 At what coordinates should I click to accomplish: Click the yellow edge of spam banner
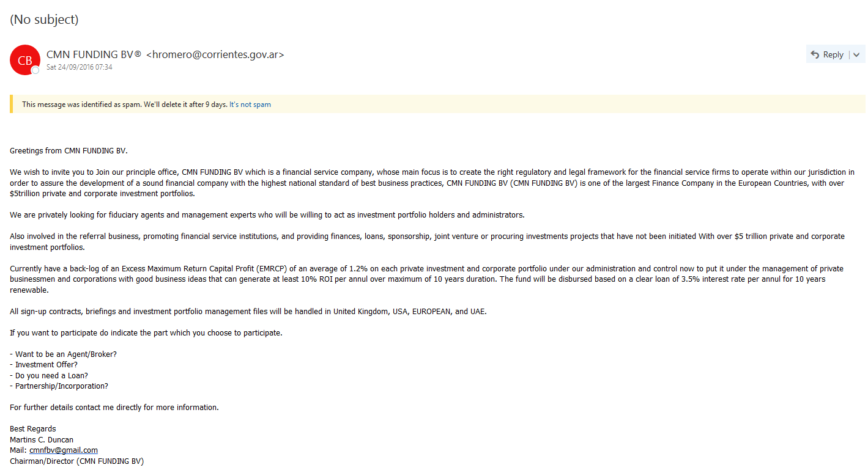tap(11, 104)
